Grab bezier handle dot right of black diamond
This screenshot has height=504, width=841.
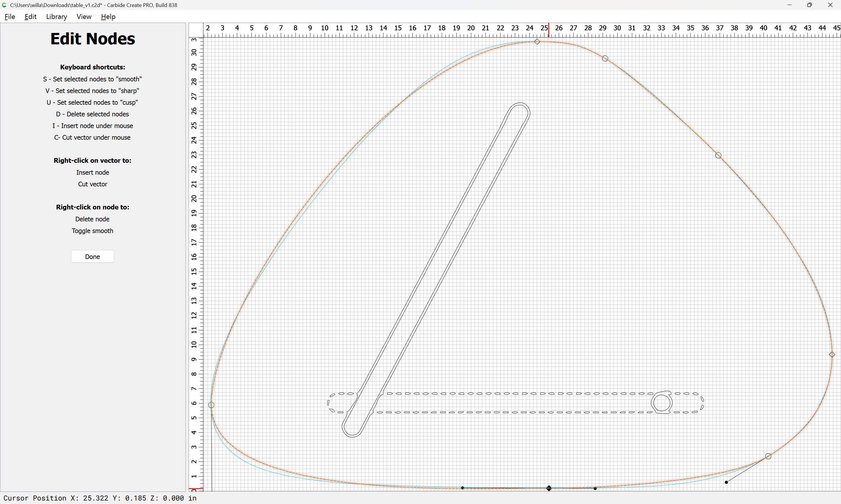[595, 488]
